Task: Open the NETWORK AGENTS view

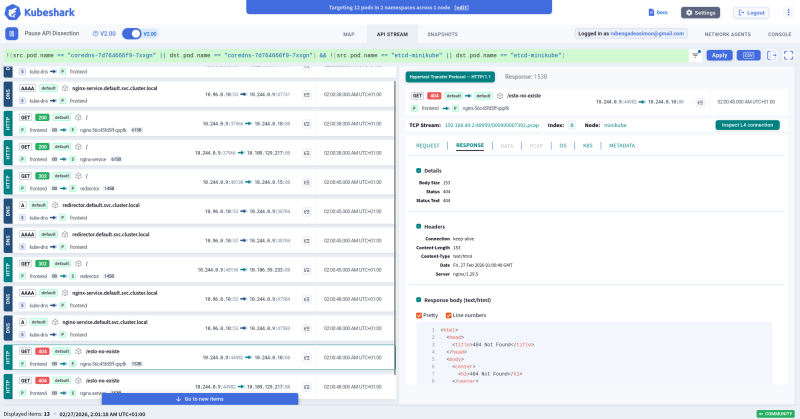Action: pos(727,34)
